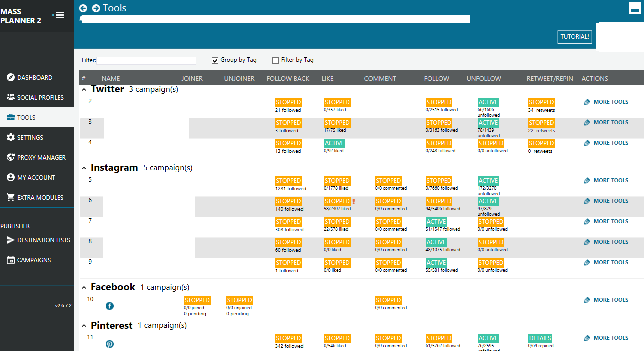
Task: Toggle row 2 Follow Back STOPPED status
Action: tap(288, 102)
